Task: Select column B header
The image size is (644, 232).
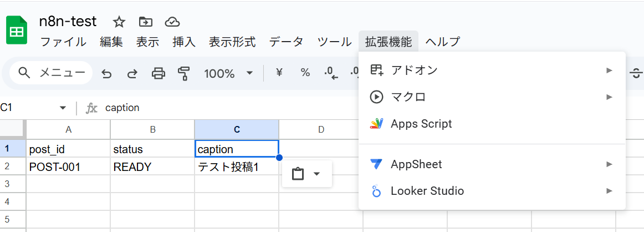Action: coord(153,129)
